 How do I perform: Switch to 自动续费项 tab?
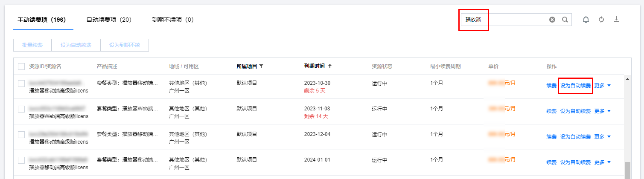108,20
